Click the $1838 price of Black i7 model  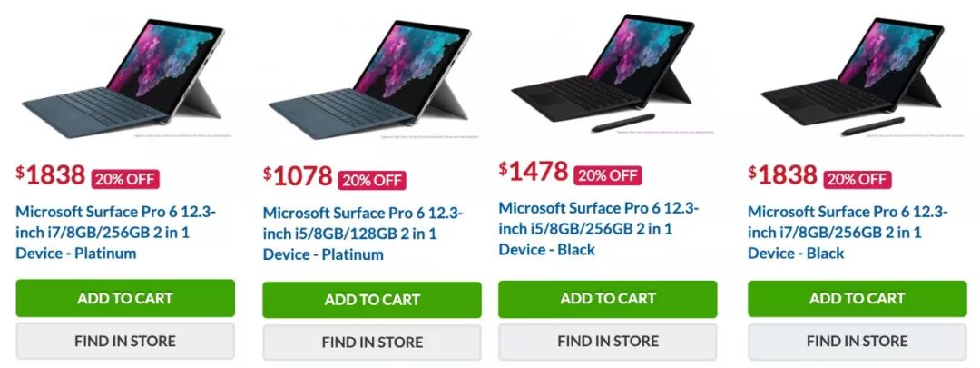tap(782, 175)
